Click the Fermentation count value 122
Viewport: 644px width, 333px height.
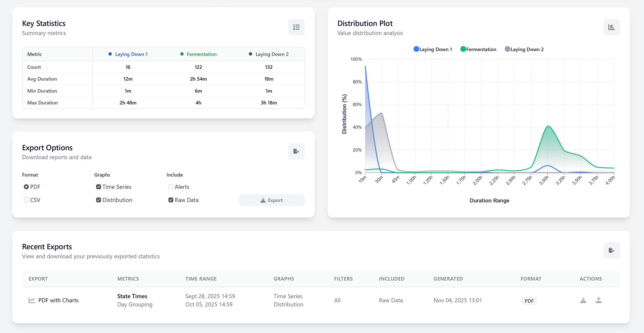198,67
